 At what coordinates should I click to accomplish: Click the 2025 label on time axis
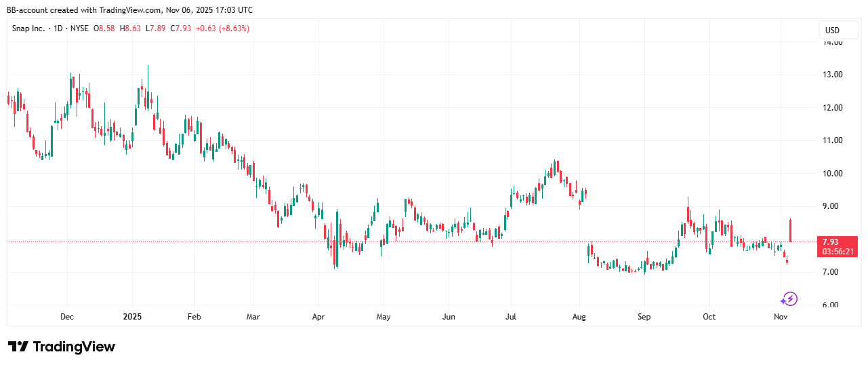(x=132, y=317)
